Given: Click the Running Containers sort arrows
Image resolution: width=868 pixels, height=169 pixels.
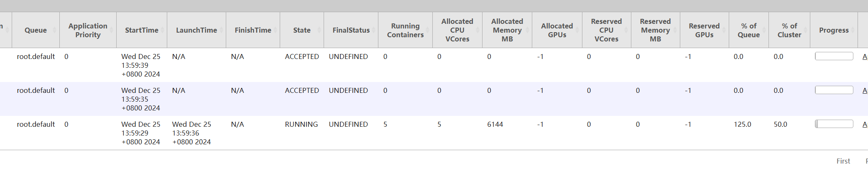Looking at the screenshot, I should (x=428, y=30).
